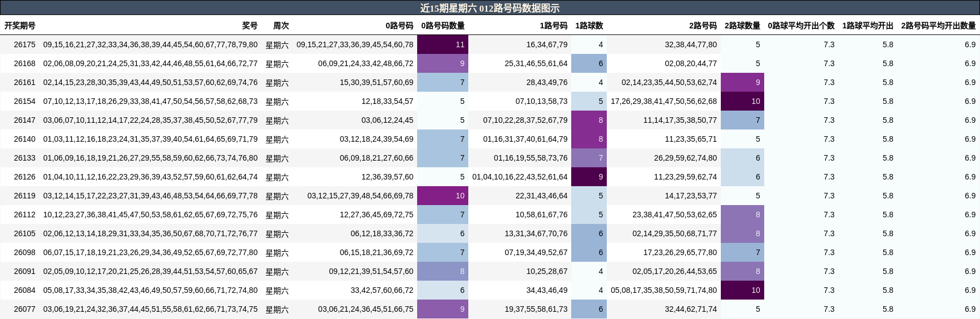Click 1路号码 cell 16,34,67,79
The width and height of the screenshot is (980, 319).
tap(547, 44)
